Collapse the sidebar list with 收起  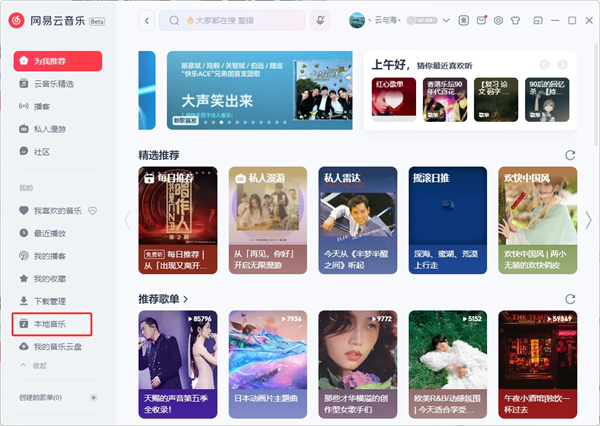coord(39,366)
